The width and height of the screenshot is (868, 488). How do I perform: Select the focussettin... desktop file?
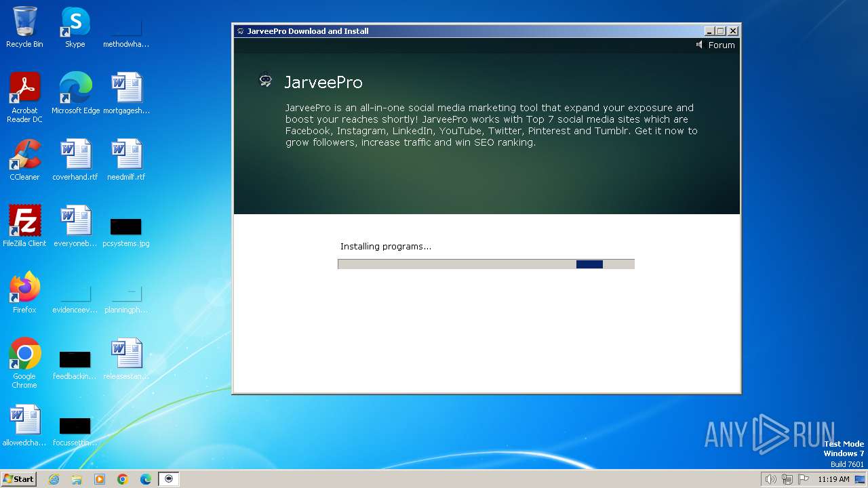[75, 431]
